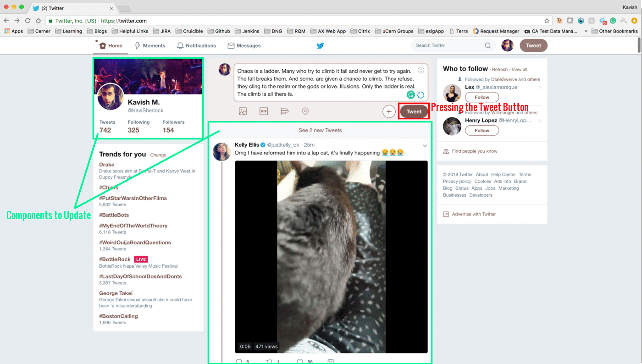Viewport: 642px width, 364px height.
Task: Click the #BattleBots trend link
Action: pyautogui.click(x=114, y=215)
